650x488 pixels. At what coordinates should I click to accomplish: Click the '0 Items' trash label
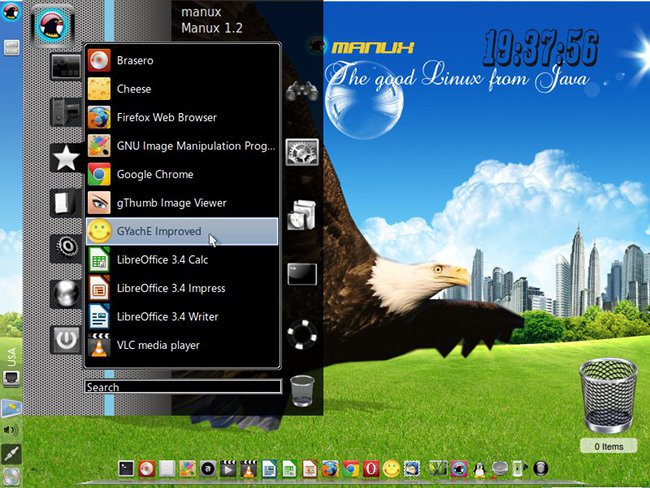pos(609,446)
